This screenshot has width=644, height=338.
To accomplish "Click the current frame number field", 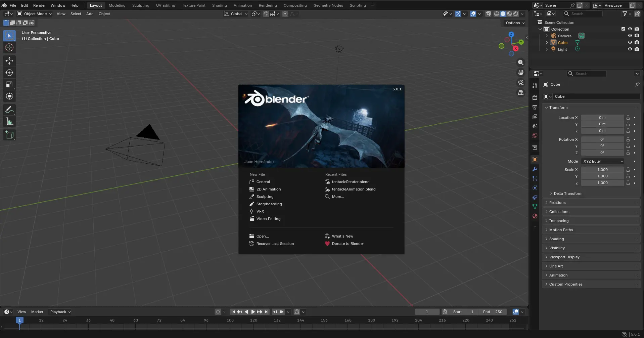I will click(x=427, y=312).
